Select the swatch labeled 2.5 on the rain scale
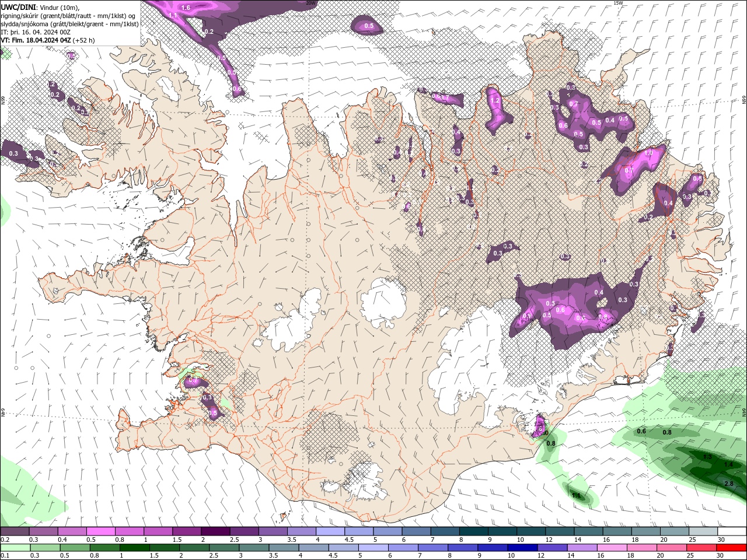The image size is (747, 560). pos(224,548)
